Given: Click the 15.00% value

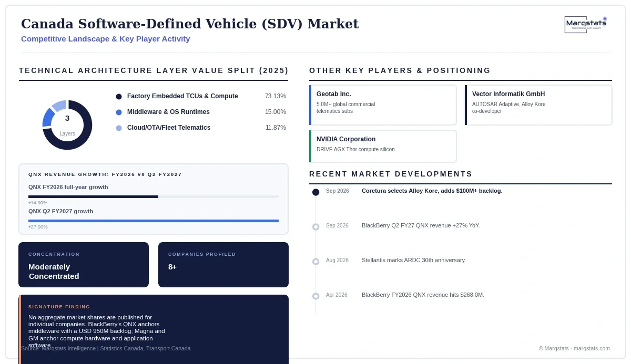Looking at the screenshot, I should (276, 112).
